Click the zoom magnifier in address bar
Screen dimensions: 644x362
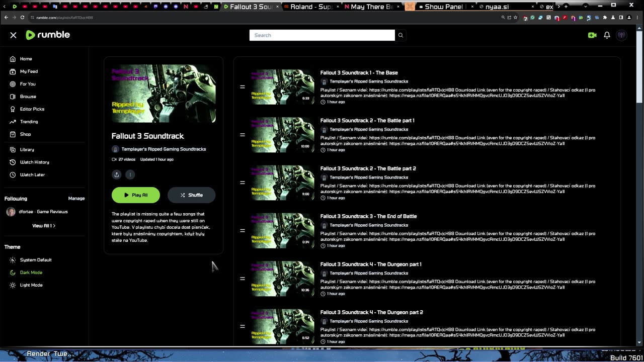pyautogui.click(x=503, y=18)
